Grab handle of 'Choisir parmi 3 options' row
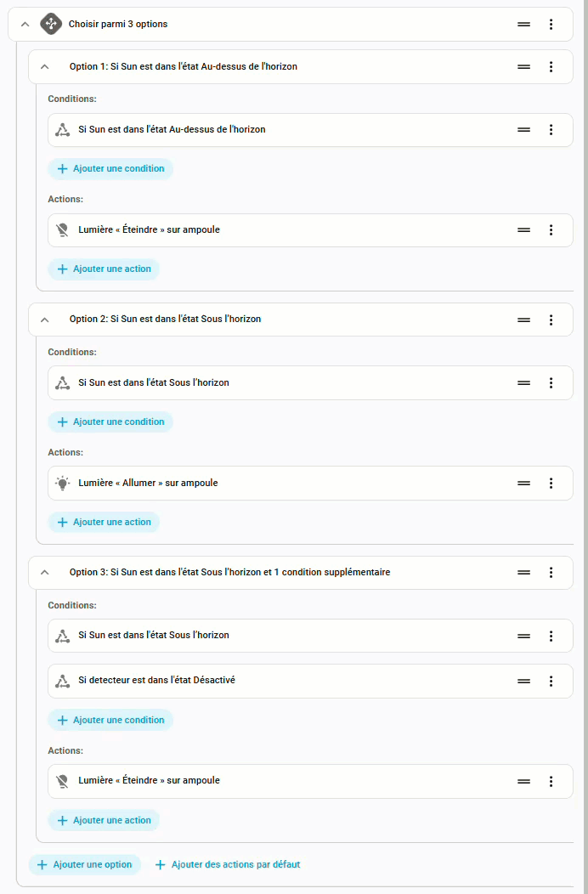 (523, 25)
